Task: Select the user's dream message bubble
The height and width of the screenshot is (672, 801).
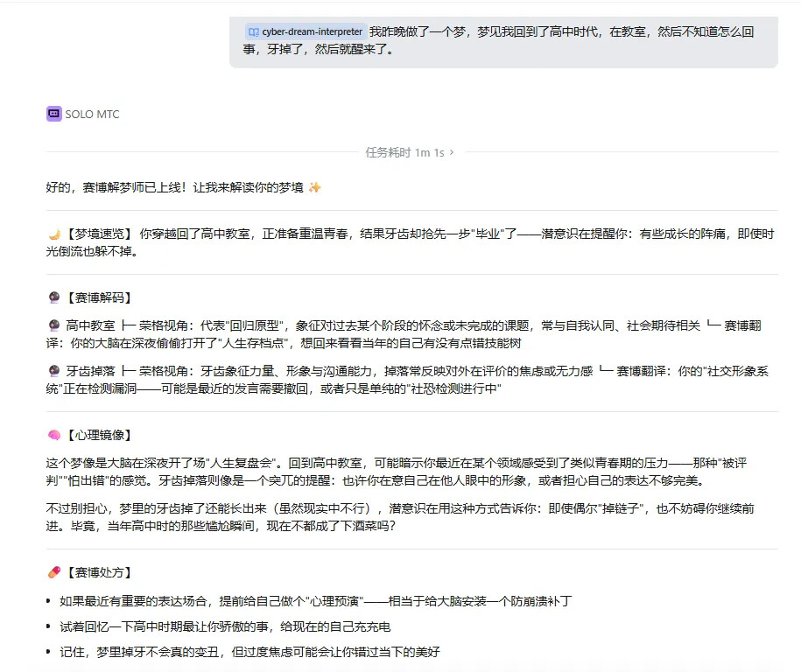Action: (503, 42)
